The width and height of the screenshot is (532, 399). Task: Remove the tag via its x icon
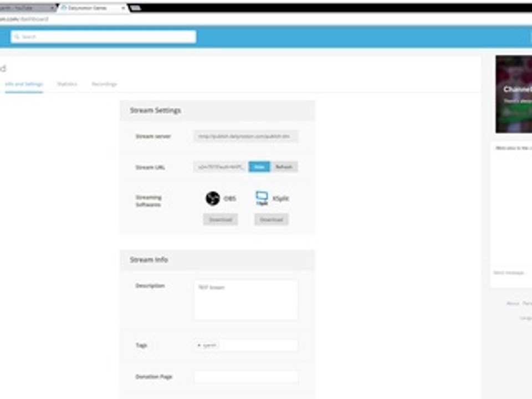pos(199,345)
